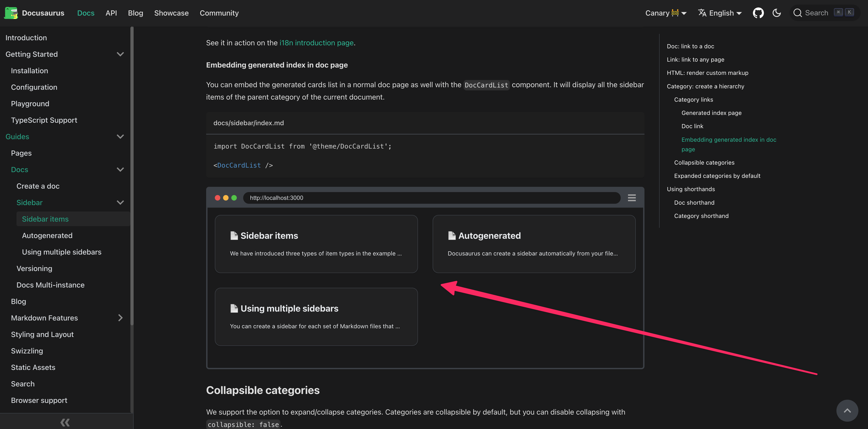This screenshot has height=429, width=868.
Task: Jump to 'HTML: render custom markup' heading
Action: (x=708, y=73)
